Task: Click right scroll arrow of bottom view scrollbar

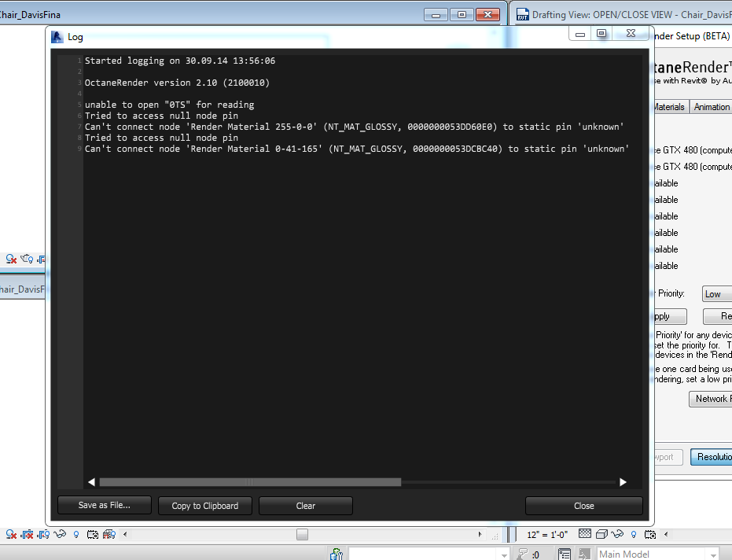Action: (x=480, y=534)
